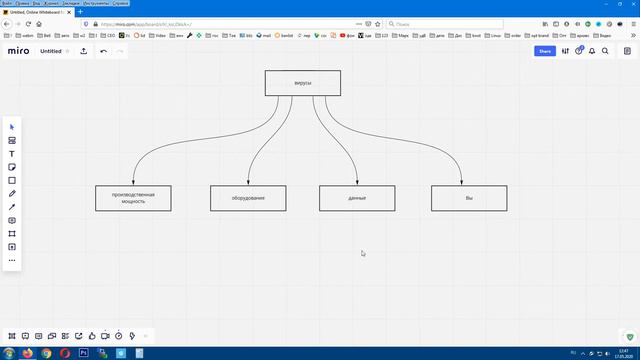Select the cursor select tool in Miro
This screenshot has width=640, height=360.
tap(12, 127)
